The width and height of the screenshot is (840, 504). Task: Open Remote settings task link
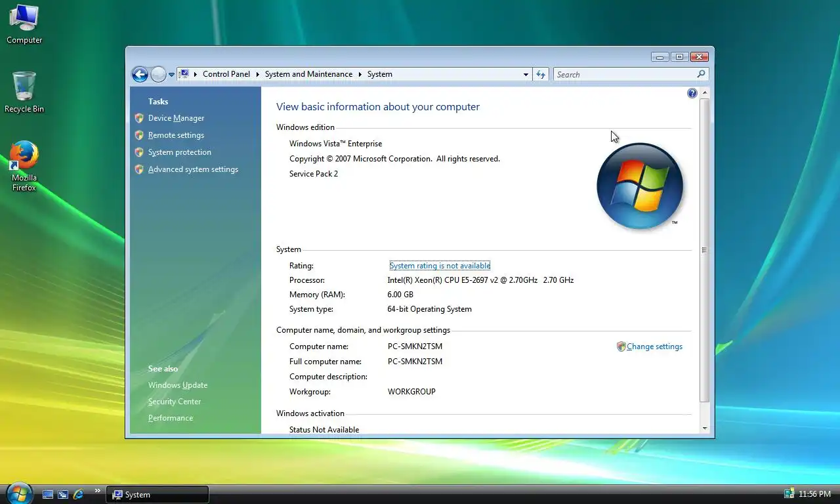coord(176,135)
